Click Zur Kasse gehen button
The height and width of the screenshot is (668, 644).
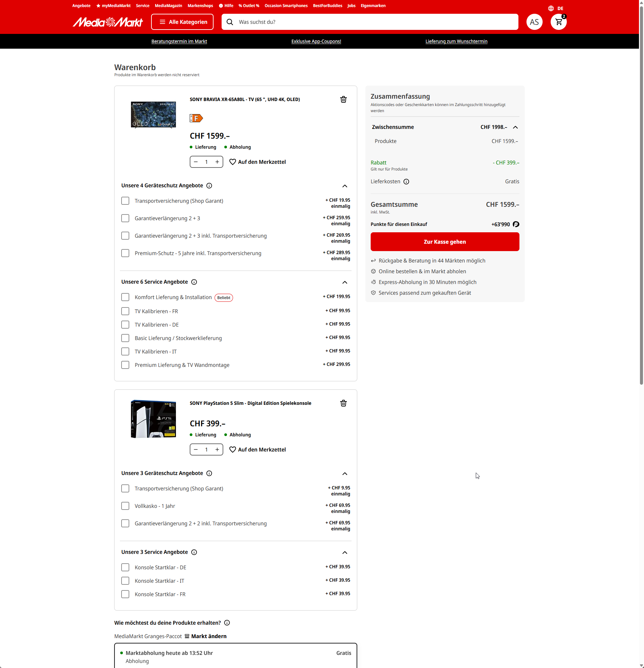[x=445, y=242]
